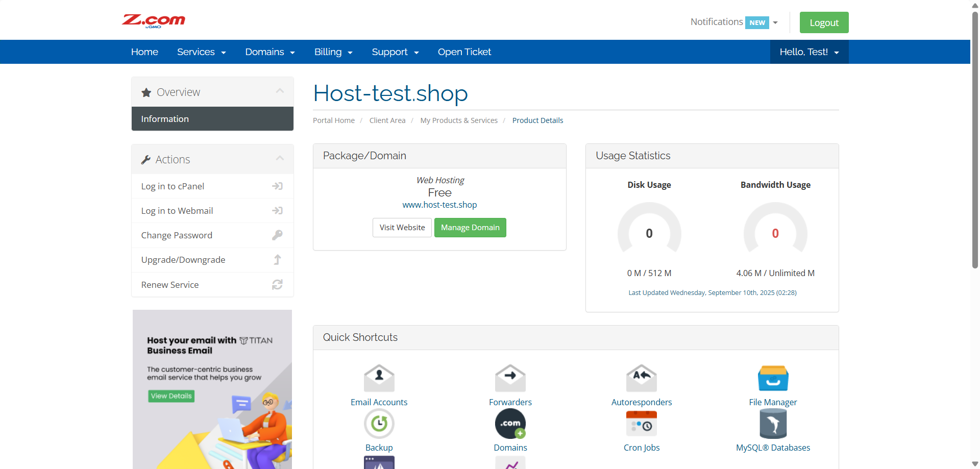Click the Manage Domain button
The image size is (980, 469).
[470, 228]
